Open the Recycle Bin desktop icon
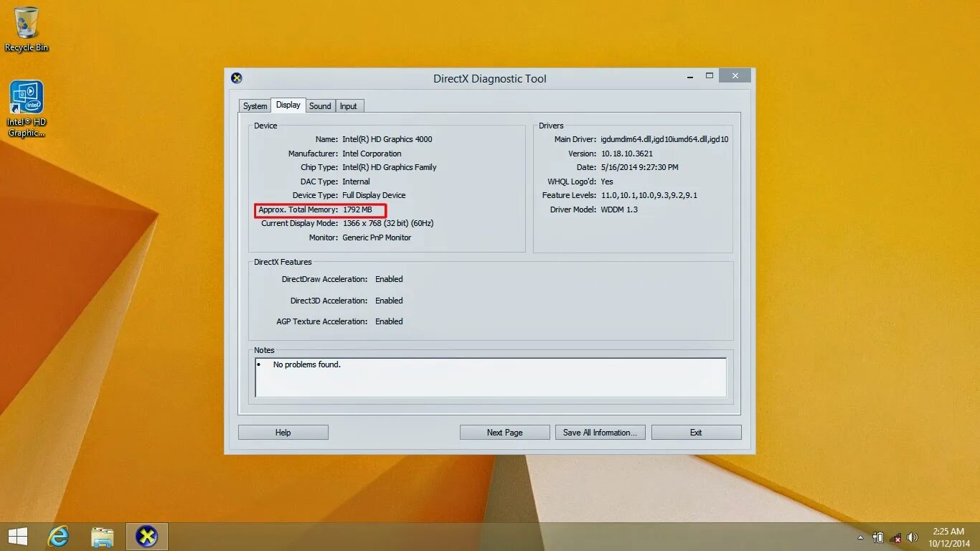 pos(27,29)
